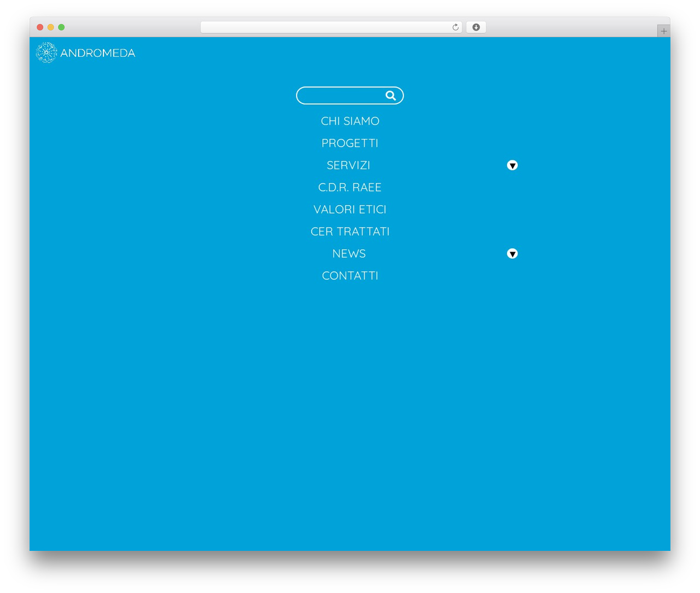The image size is (700, 593).
Task: Open the CHI SIAMO menu item
Action: (x=350, y=121)
